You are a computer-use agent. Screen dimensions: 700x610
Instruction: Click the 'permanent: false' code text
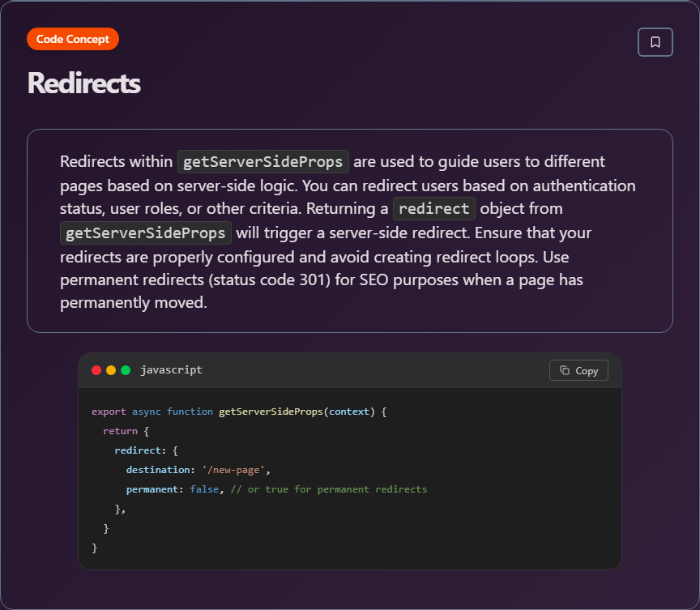pyautogui.click(x=173, y=489)
